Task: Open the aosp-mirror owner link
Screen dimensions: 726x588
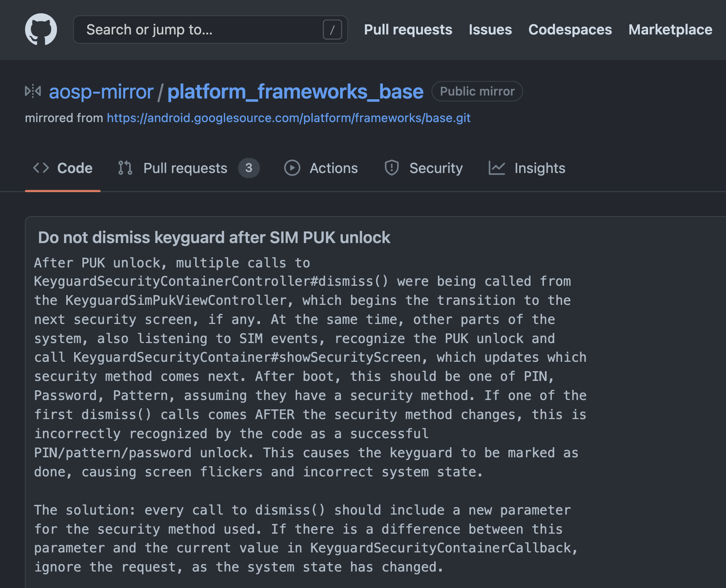Action: point(101,91)
